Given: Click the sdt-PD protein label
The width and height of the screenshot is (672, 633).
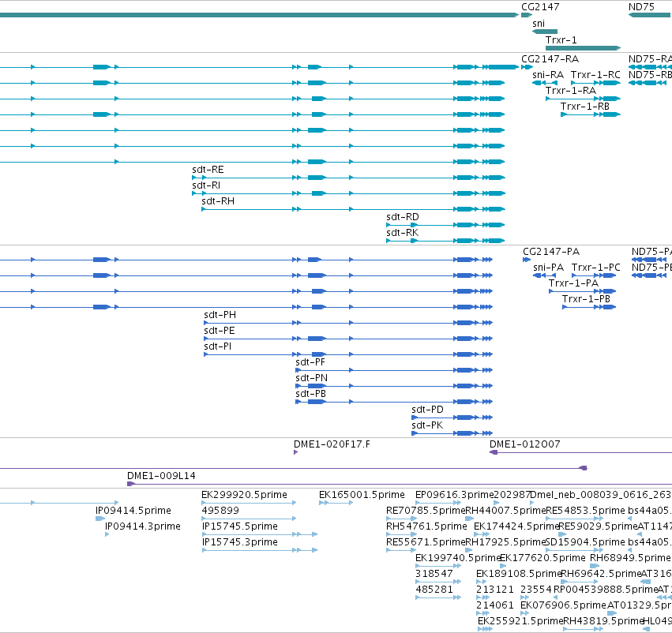Looking at the screenshot, I should pos(427,410).
